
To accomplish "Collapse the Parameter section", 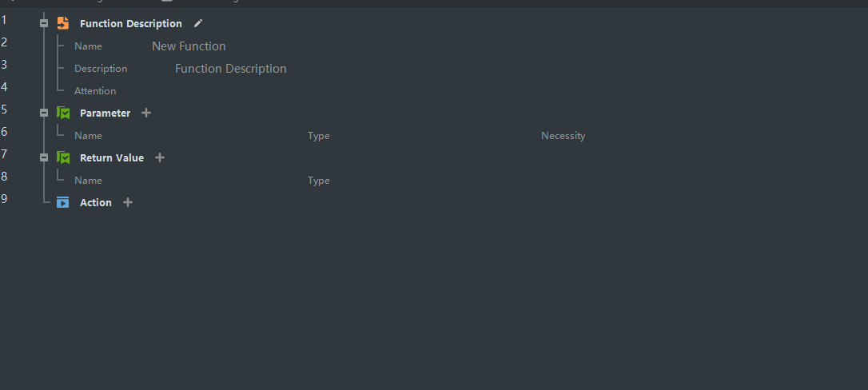I will coord(44,113).
